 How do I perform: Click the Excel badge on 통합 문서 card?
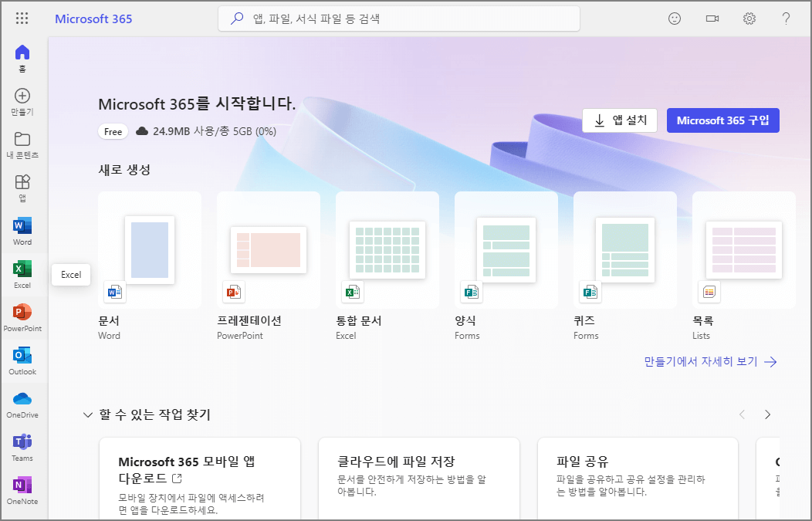click(352, 292)
